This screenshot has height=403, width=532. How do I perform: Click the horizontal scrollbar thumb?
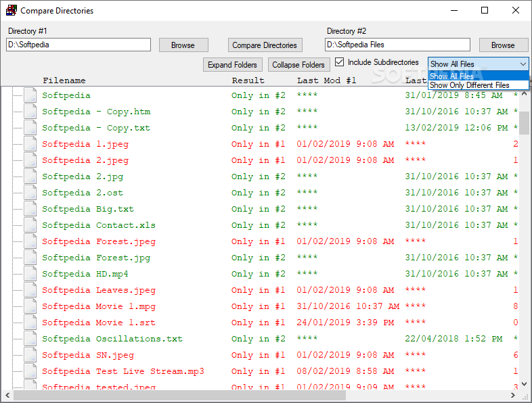click(x=180, y=395)
